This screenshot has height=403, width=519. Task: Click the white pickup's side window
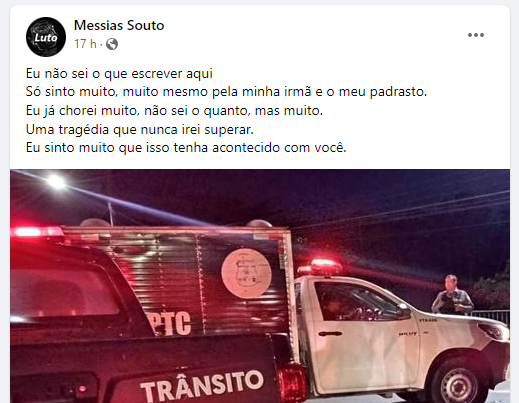358,303
